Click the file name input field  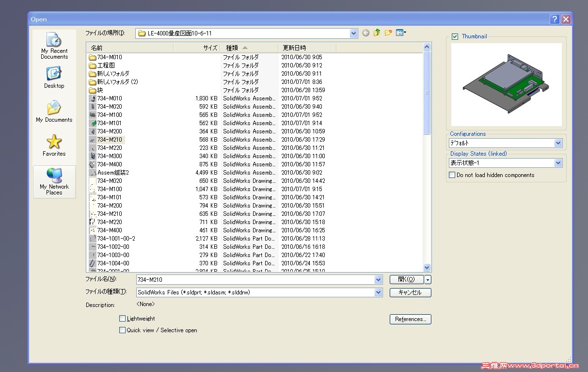click(x=255, y=280)
